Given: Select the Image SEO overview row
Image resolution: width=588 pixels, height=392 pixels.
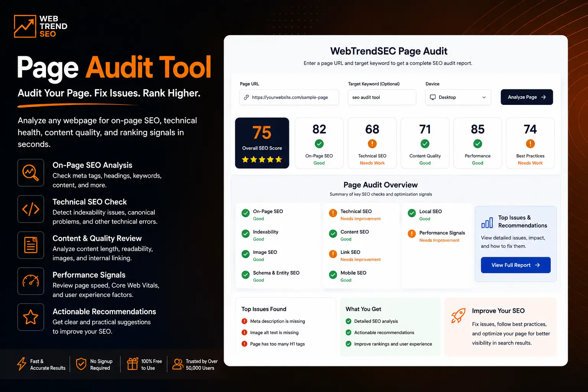Looking at the screenshot, I should pos(260,256).
